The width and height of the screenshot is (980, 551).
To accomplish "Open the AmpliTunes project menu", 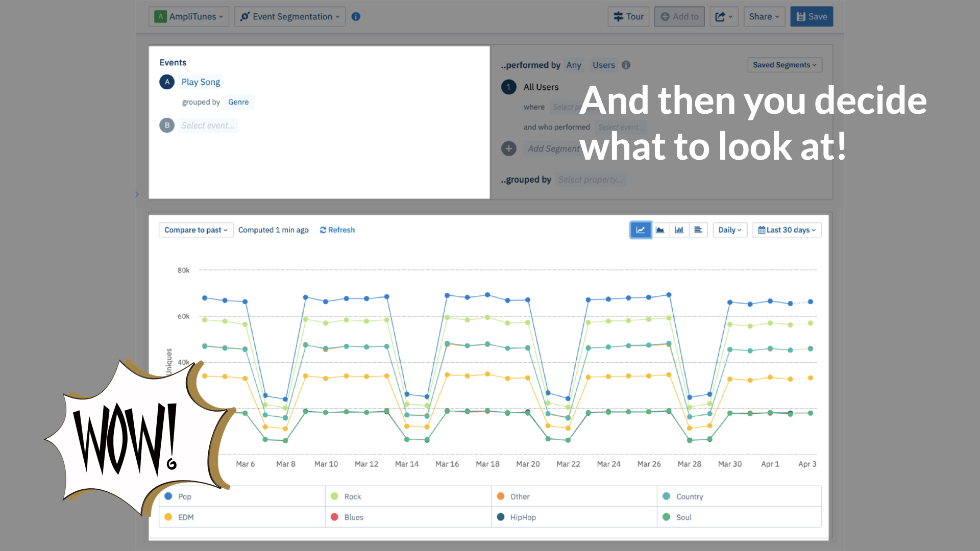I will (x=189, y=17).
